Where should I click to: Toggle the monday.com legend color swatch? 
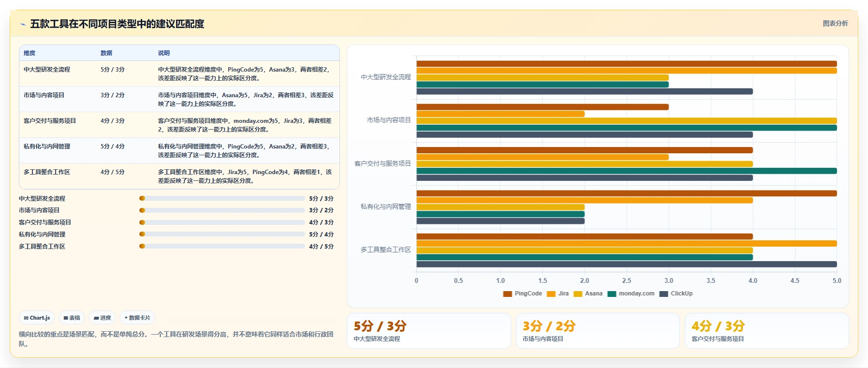(x=612, y=294)
